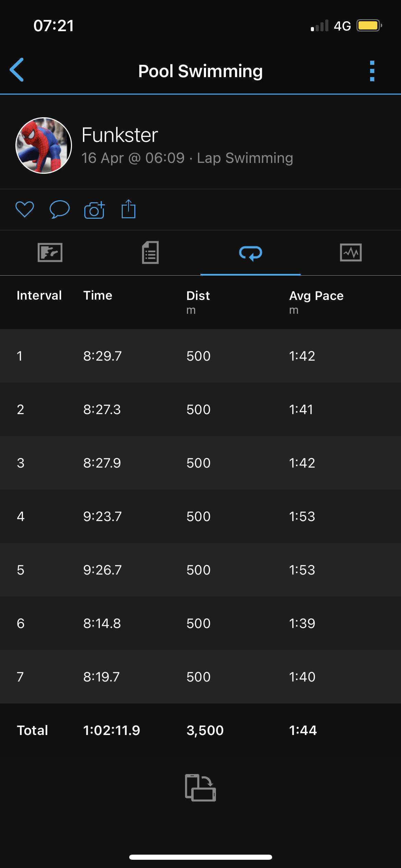The width and height of the screenshot is (401, 868).
Task: Tap the Total row showing 3,500
Action: pos(200,730)
